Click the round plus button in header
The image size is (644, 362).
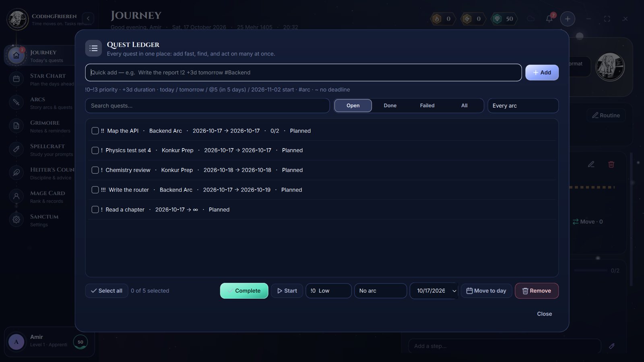tap(568, 19)
